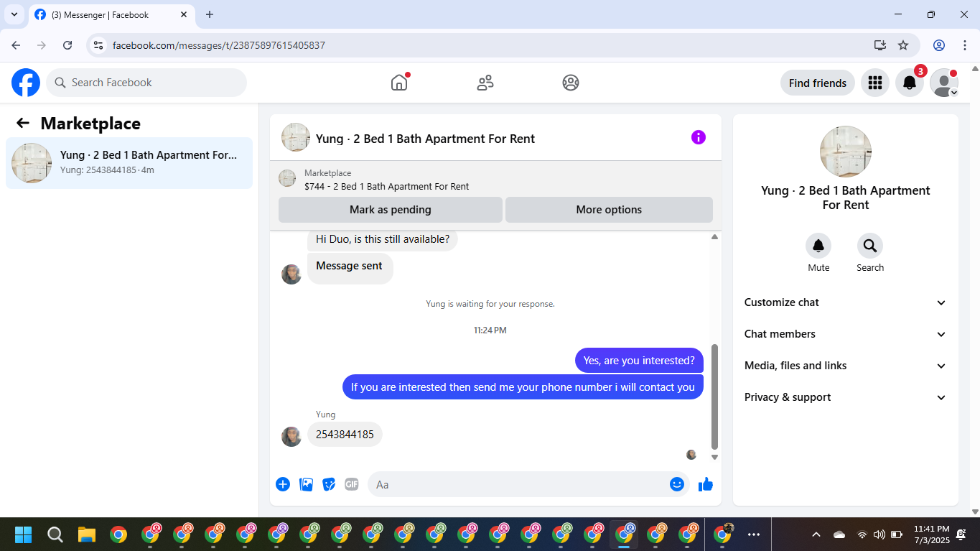Open Windows Start menu
The image size is (980, 551).
point(24,534)
